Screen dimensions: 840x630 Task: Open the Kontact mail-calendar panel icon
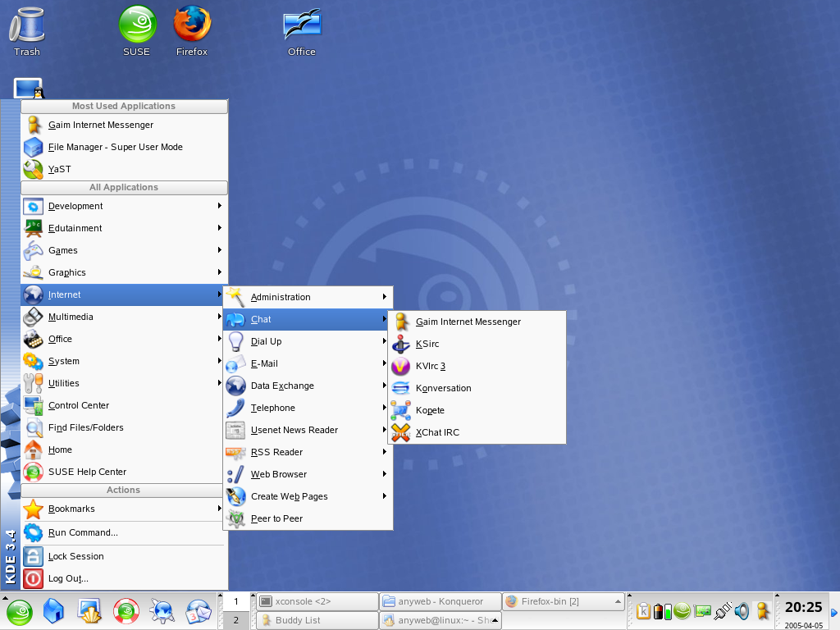(x=199, y=611)
